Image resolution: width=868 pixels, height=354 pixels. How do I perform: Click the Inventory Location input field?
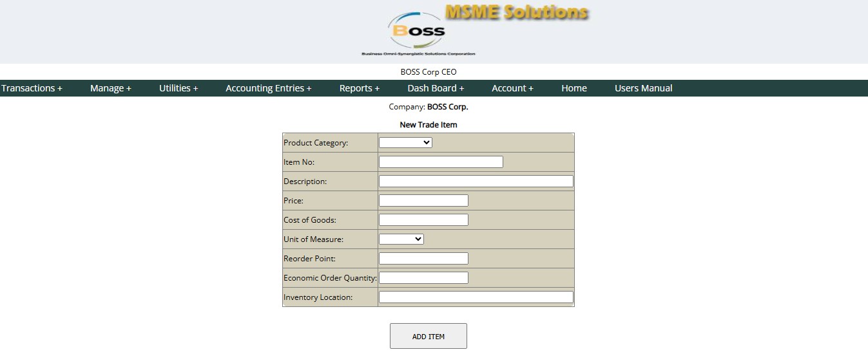point(476,297)
